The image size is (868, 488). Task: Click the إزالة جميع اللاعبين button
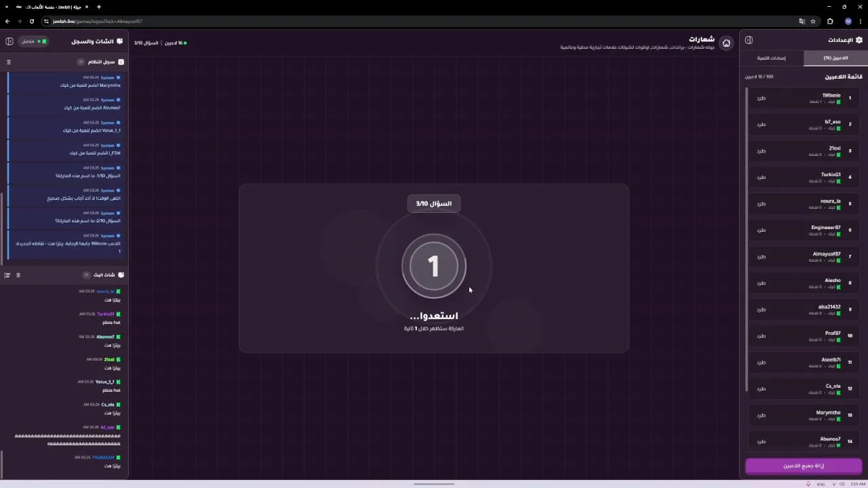[x=804, y=466]
